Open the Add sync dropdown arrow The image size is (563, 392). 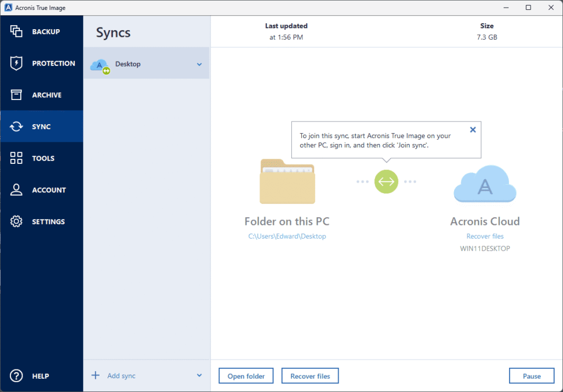click(199, 376)
